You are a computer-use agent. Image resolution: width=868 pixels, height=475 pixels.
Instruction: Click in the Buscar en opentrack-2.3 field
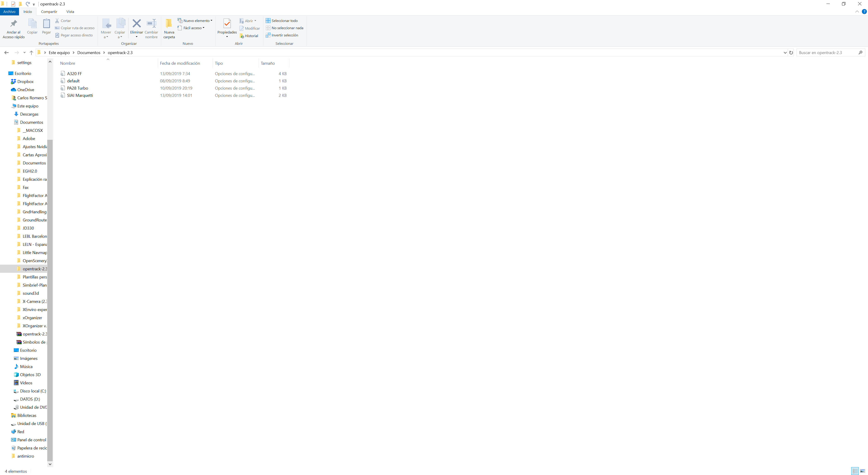826,53
